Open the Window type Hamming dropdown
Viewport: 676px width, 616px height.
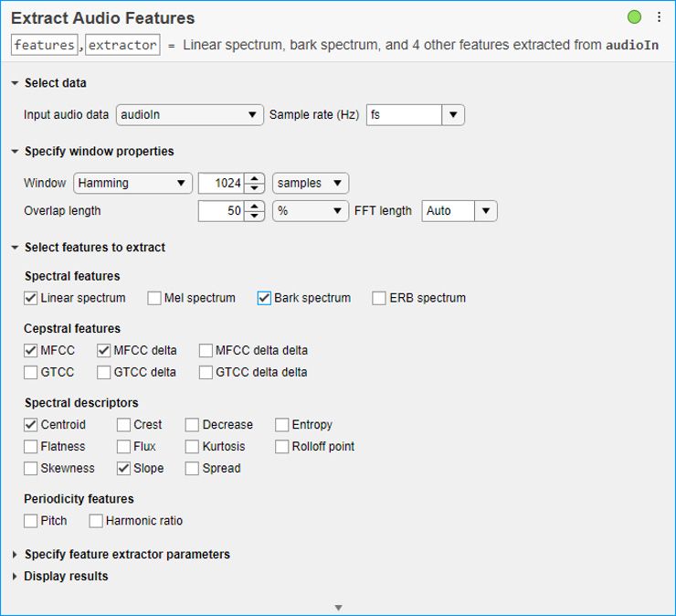[x=132, y=183]
